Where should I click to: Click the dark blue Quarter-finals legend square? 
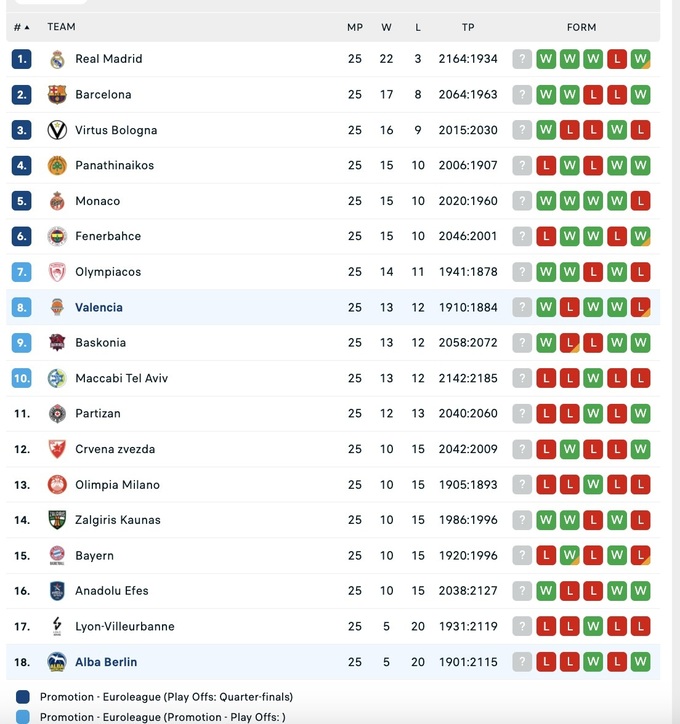[x=23, y=697]
